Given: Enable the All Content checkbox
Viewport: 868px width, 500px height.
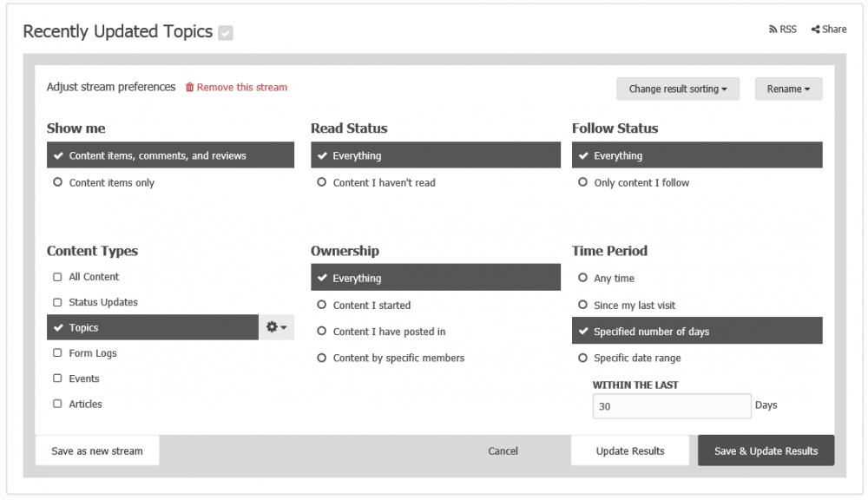Looking at the screenshot, I should pos(58,277).
